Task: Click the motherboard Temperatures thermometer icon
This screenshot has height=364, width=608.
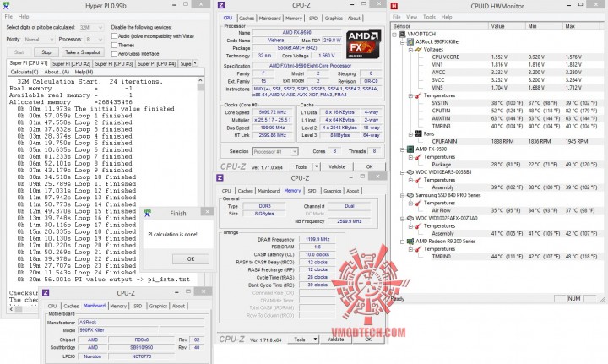Action: pos(418,95)
